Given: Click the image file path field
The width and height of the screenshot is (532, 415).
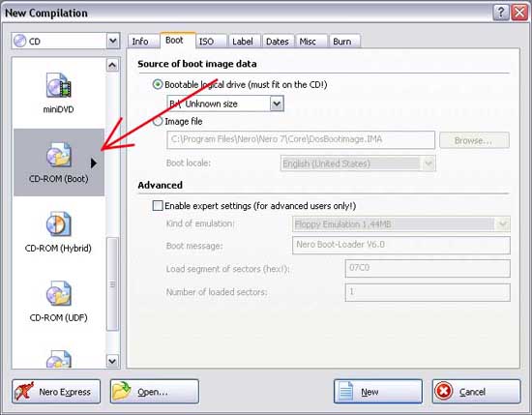Looking at the screenshot, I should click(x=301, y=139).
